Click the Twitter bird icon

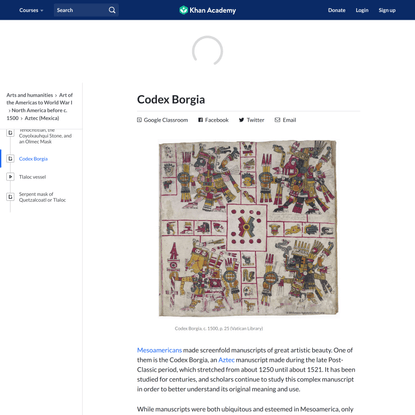point(241,120)
